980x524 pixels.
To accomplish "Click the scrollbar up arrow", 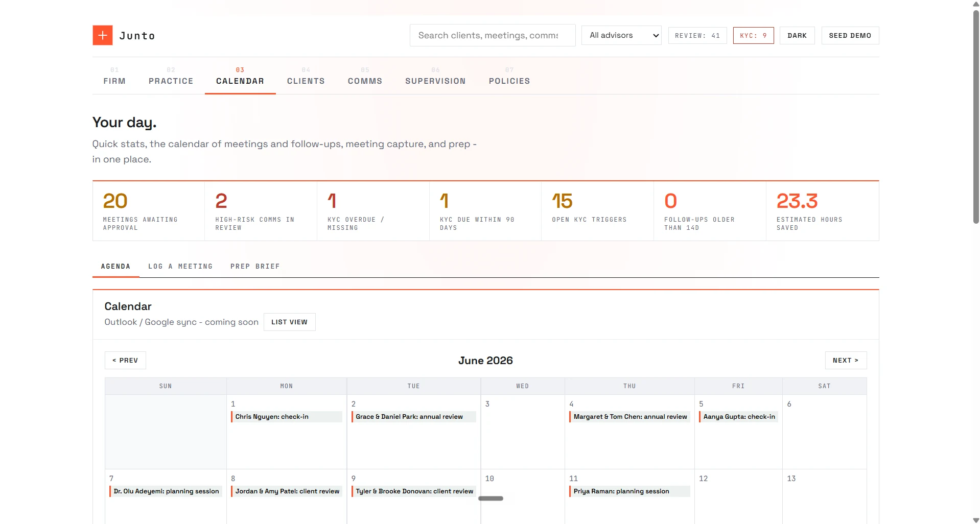I will tap(976, 4).
